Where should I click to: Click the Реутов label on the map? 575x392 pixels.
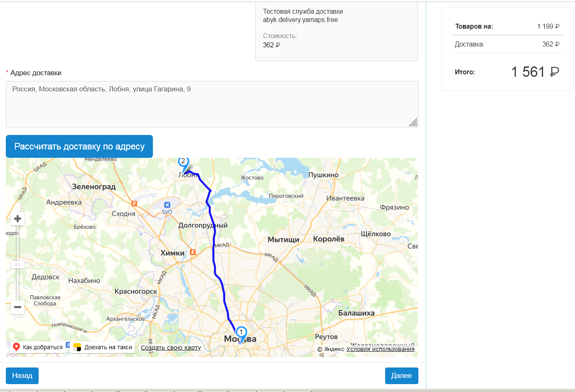pyautogui.click(x=326, y=337)
